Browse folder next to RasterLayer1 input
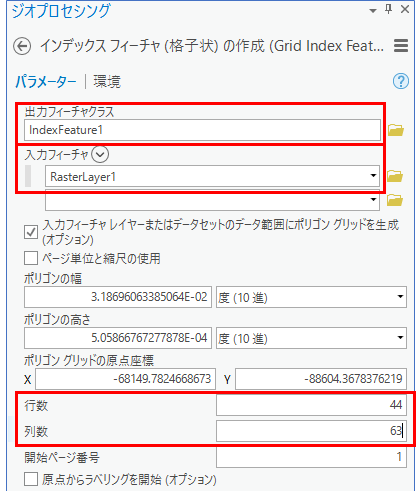Screen dimensions: 416x491 coord(395,176)
